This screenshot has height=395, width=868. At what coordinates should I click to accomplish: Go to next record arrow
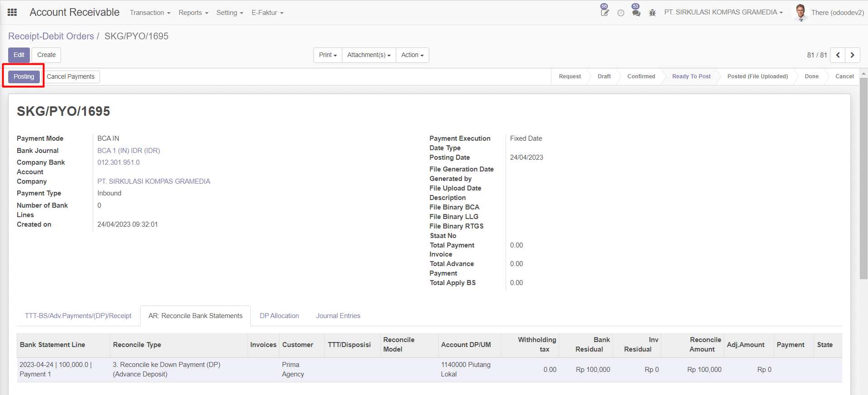tap(853, 55)
